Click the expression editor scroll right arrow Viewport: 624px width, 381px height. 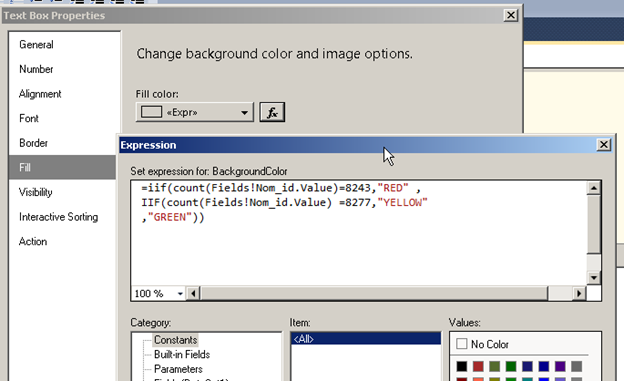point(579,293)
